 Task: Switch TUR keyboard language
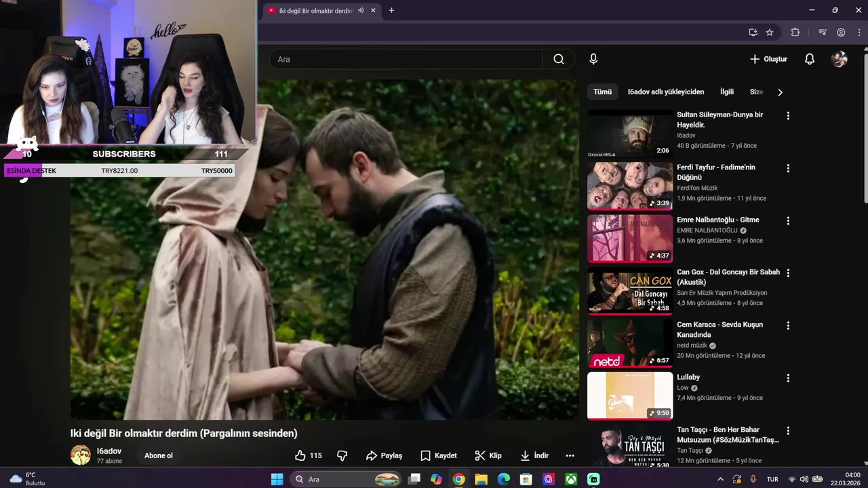[772, 479]
